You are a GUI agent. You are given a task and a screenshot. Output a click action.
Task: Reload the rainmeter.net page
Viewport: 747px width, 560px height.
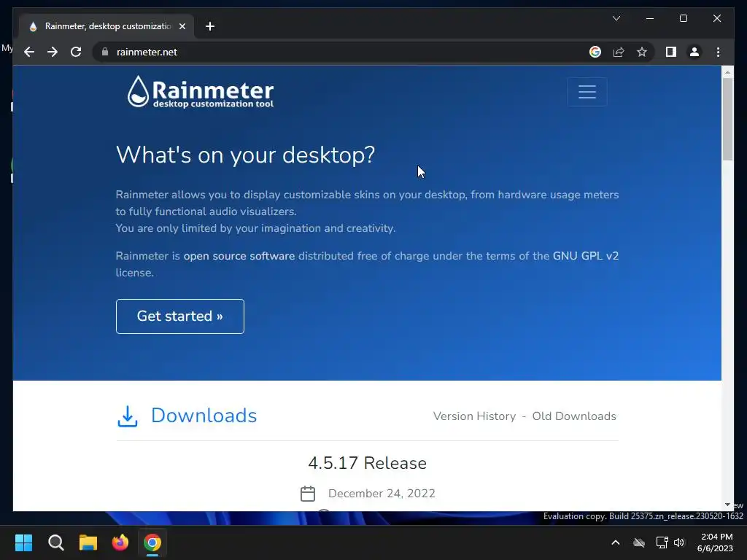point(76,52)
